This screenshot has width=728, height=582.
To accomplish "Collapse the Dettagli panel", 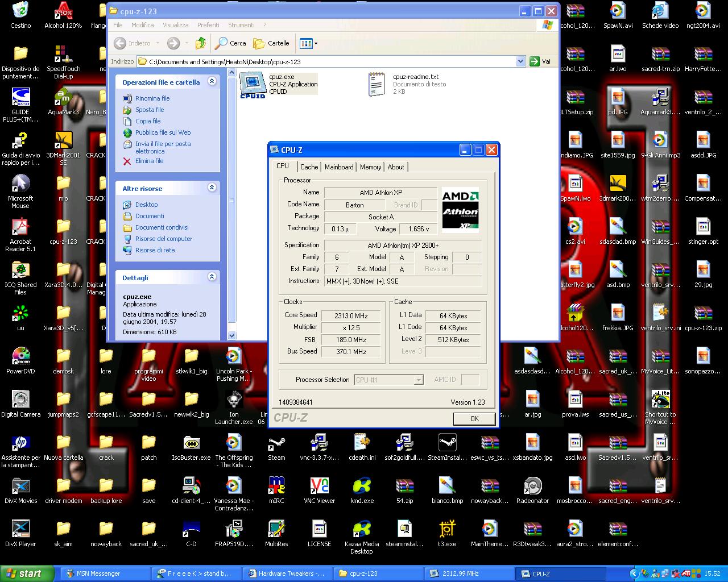I will [x=212, y=277].
